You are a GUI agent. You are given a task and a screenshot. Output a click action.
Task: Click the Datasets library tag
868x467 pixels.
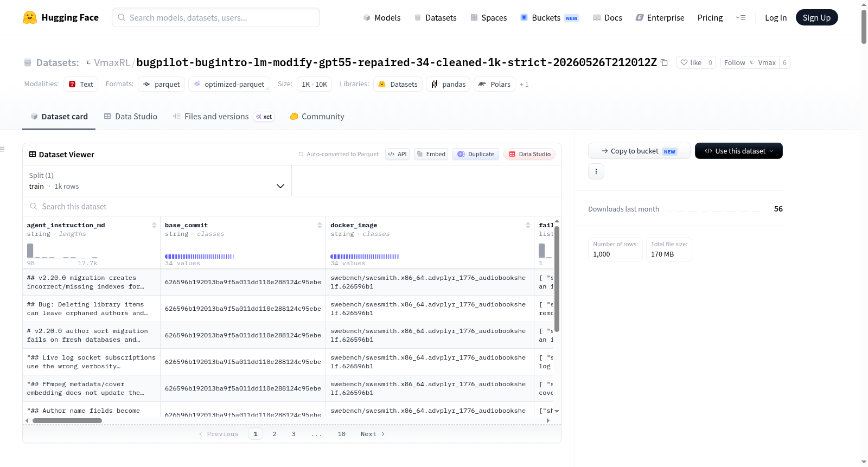tap(398, 84)
